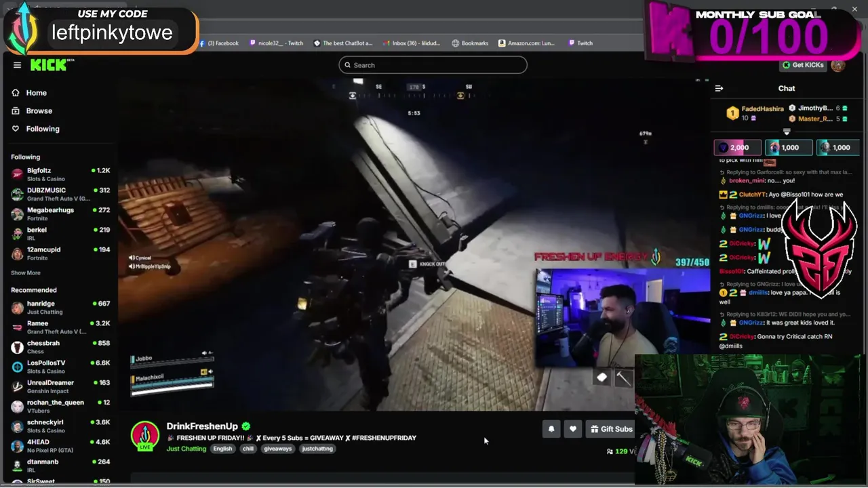Expand the chat leaderboard arrow
The width and height of the screenshot is (868, 488).
pyautogui.click(x=787, y=131)
